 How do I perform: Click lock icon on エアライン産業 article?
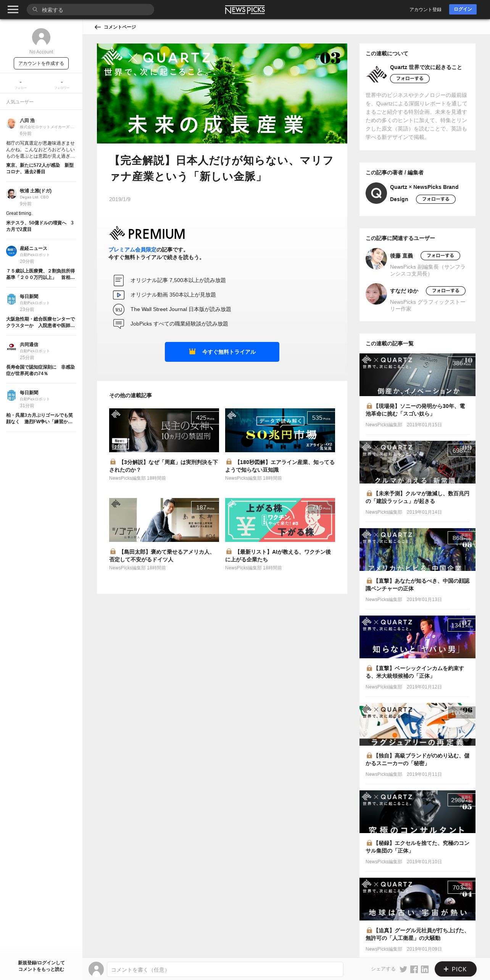point(229,462)
